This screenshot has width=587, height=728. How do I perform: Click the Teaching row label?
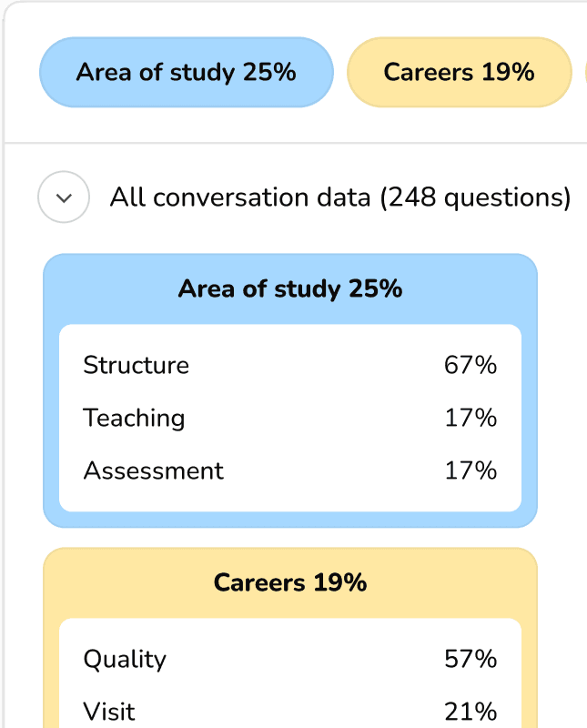click(x=134, y=418)
